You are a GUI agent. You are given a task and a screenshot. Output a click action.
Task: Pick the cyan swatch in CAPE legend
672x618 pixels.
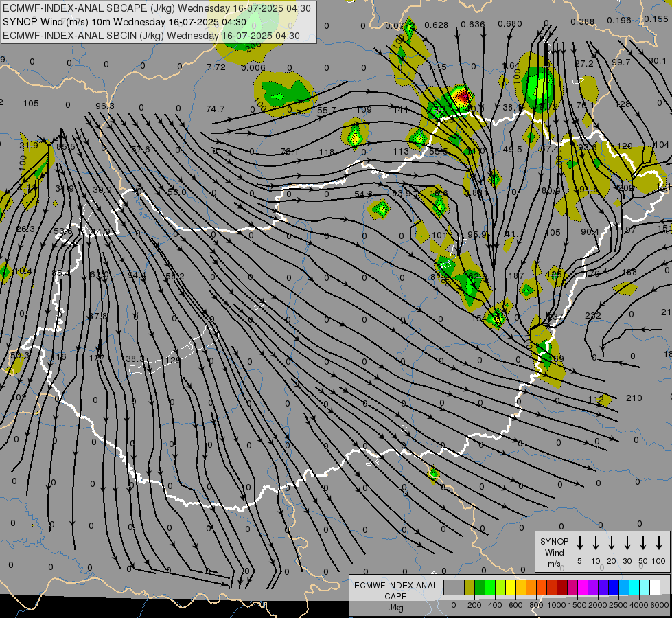coord(634,588)
